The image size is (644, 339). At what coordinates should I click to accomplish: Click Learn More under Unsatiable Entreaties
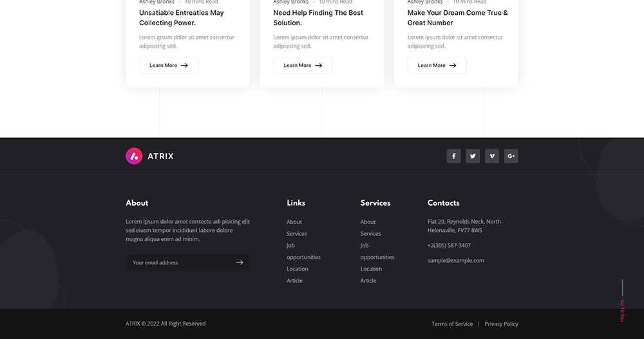(x=168, y=65)
